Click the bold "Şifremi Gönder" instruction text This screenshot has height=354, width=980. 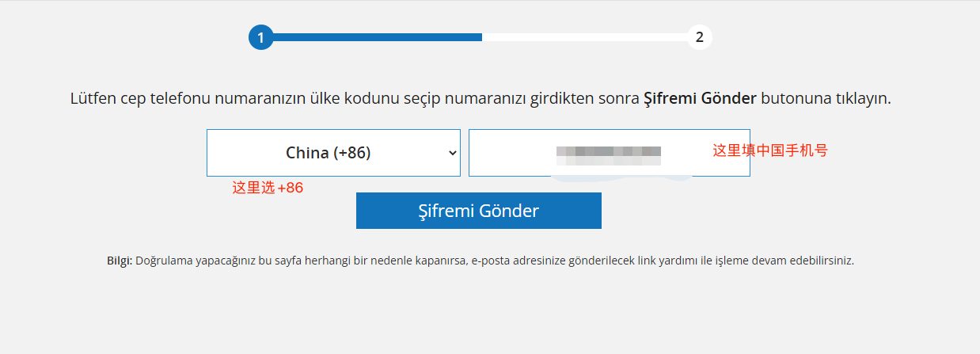(x=700, y=100)
